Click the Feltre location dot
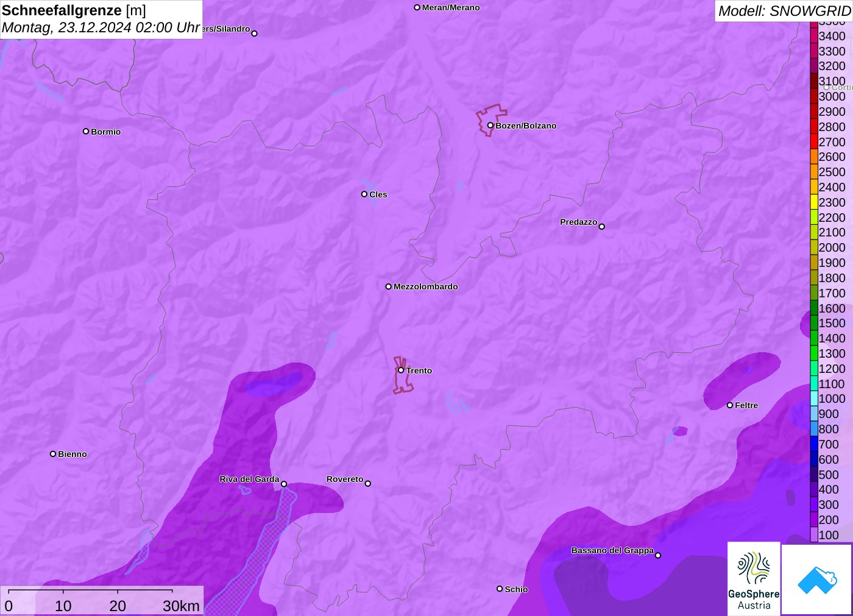This screenshot has width=853, height=616. (730, 405)
